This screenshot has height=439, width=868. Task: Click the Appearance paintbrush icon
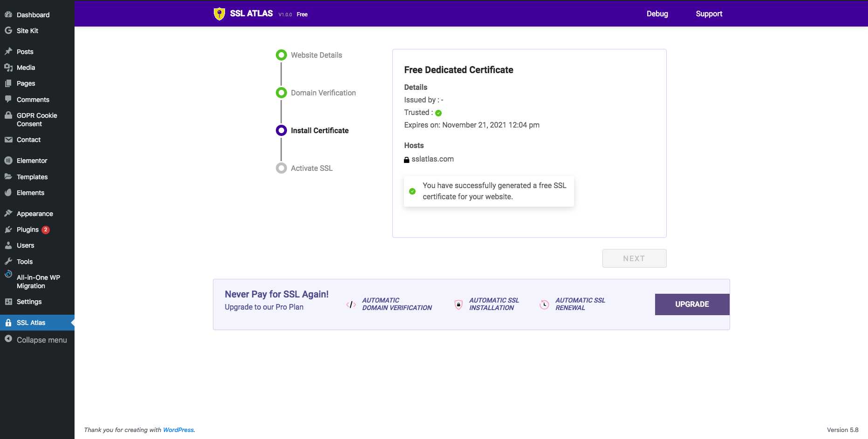pyautogui.click(x=8, y=213)
